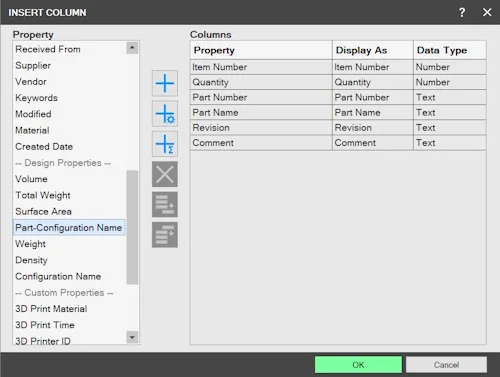
Task: Click Part Number's Data Type 'Text' cell
Action: point(450,98)
